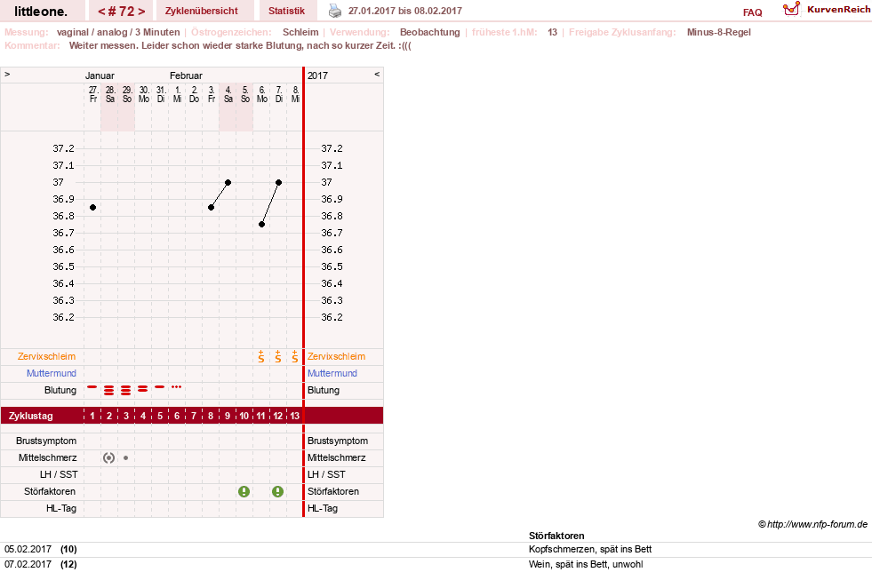Click the Mittelschmerz dot on cycle day 3
Image resolution: width=872 pixels, height=588 pixels.
[x=125, y=458]
